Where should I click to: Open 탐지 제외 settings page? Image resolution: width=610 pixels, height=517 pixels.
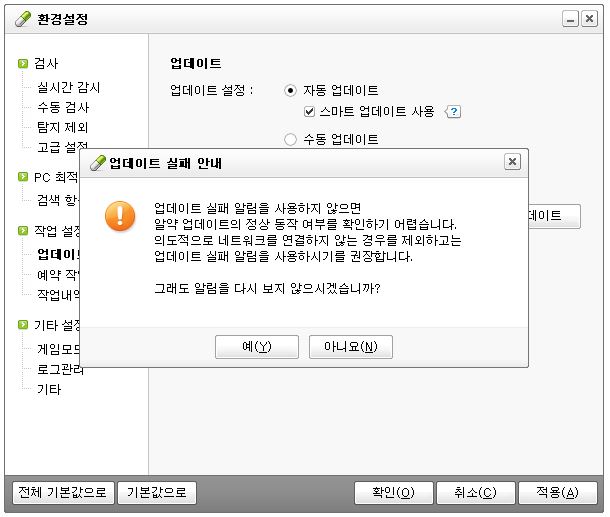(x=63, y=127)
